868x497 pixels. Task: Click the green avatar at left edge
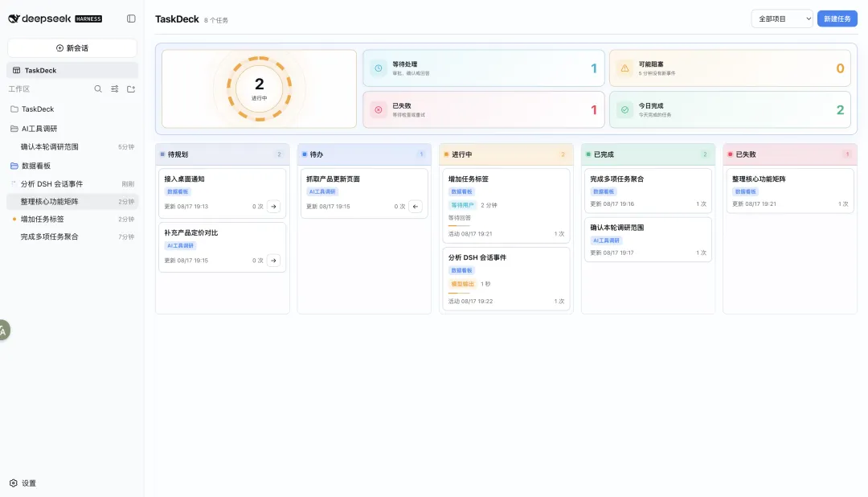tap(4, 331)
